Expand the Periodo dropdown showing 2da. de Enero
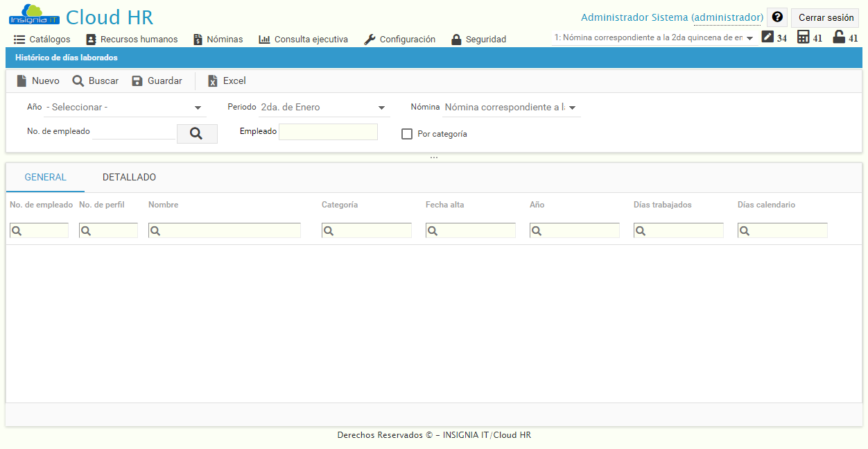 [x=381, y=108]
